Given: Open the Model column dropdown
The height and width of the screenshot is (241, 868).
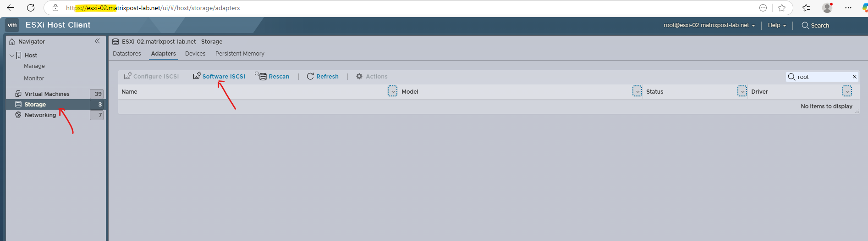Looking at the screenshot, I should point(637,91).
